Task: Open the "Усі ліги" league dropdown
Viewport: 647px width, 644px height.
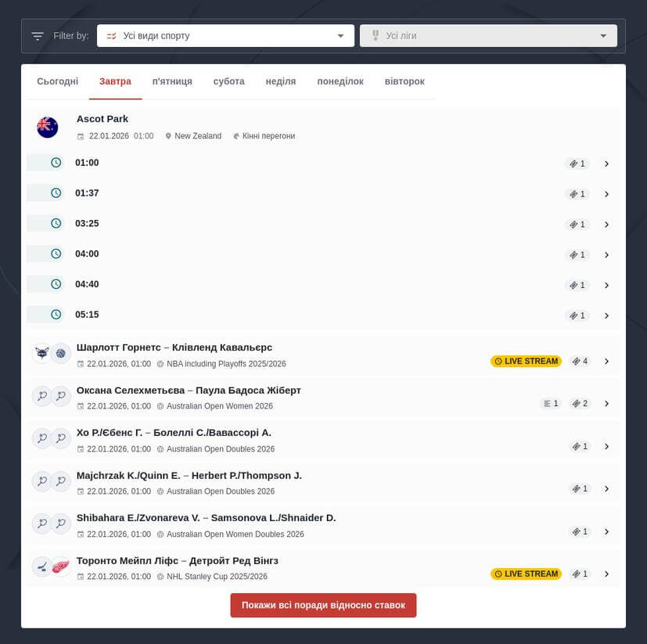Action: [487, 35]
